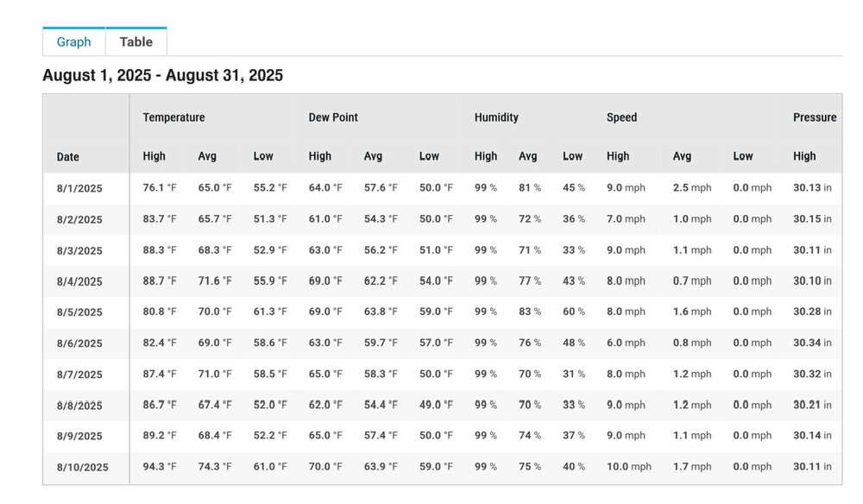Screen dimensions: 863x504
Task: Select the Table tab
Action: [136, 41]
